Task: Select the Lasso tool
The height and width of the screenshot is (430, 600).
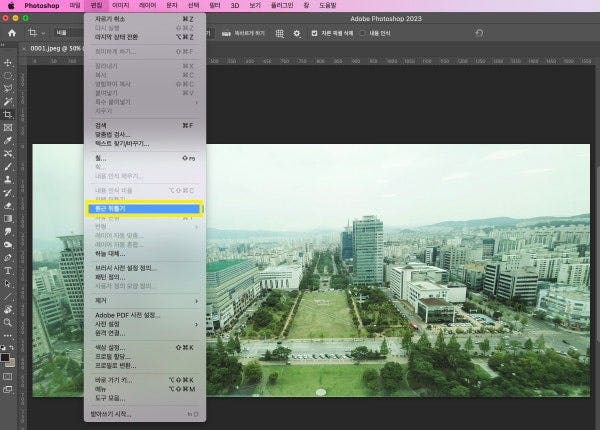Action: [x=8, y=88]
